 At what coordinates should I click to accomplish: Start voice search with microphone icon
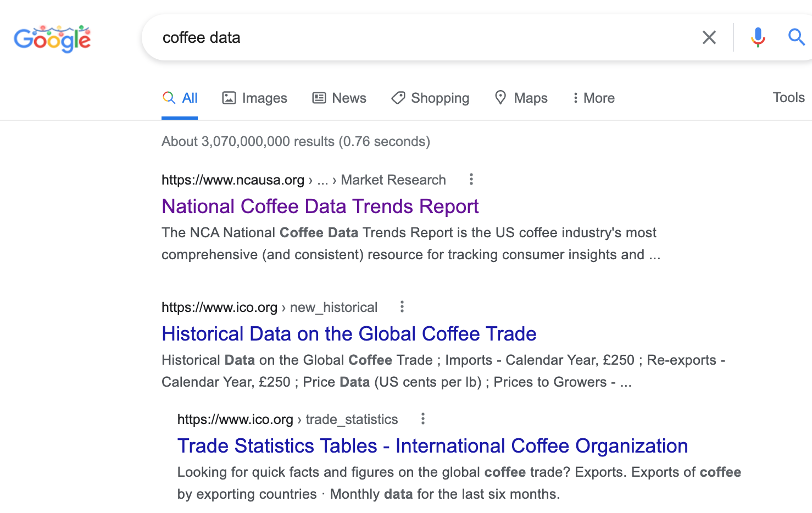[758, 37]
